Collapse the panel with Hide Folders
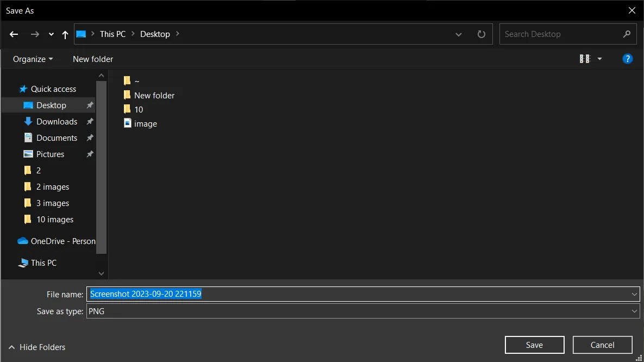This screenshot has width=644, height=362. (37, 347)
